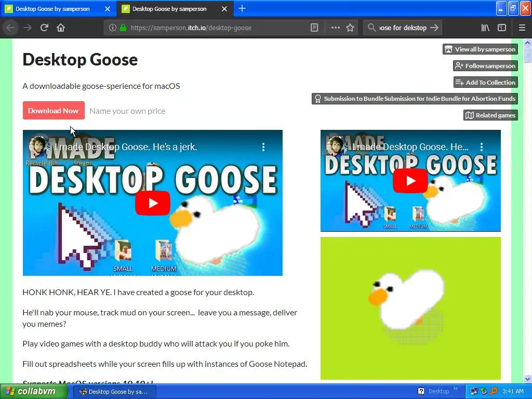Open the Indie Bundle submission link
This screenshot has height=399, width=532.
point(415,99)
